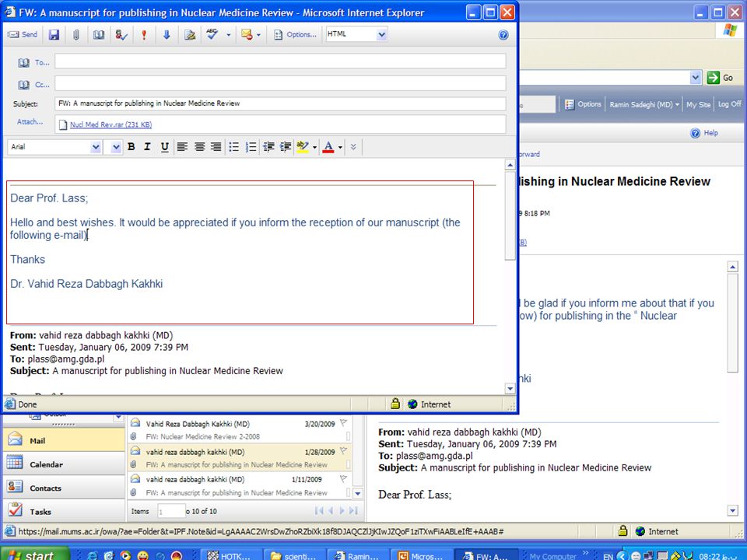Click the Items page number box
Image resolution: width=747 pixels, height=560 pixels.
point(171,511)
